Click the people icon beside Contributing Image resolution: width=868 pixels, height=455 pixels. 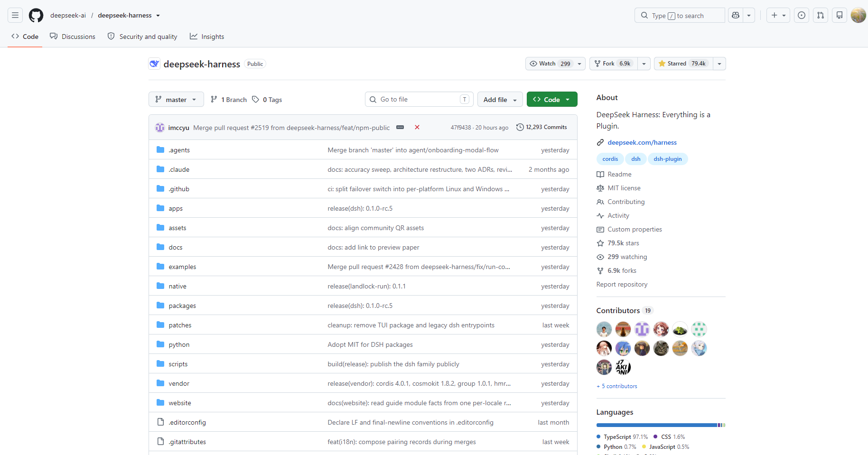[600, 202]
